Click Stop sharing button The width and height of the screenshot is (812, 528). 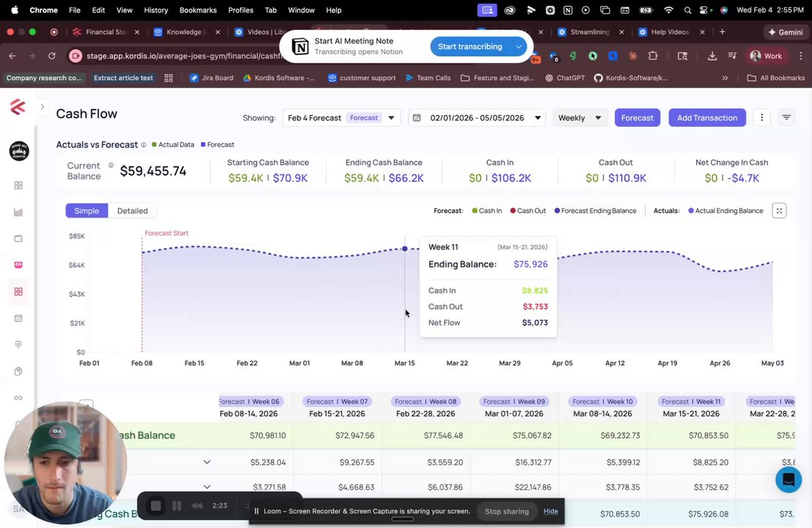(506, 511)
